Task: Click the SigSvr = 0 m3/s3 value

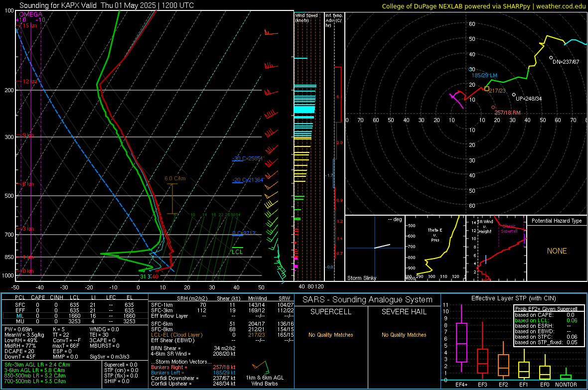Action: click(110, 357)
